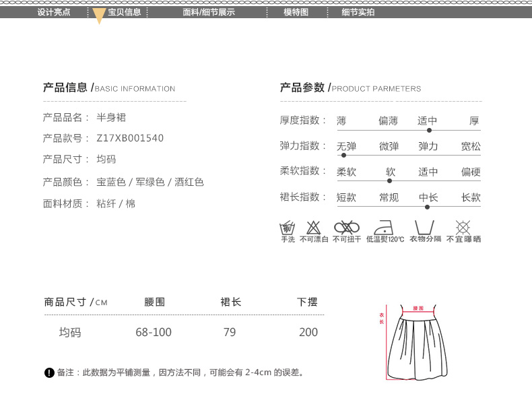Click the product model number Z17XB001540

[130, 138]
